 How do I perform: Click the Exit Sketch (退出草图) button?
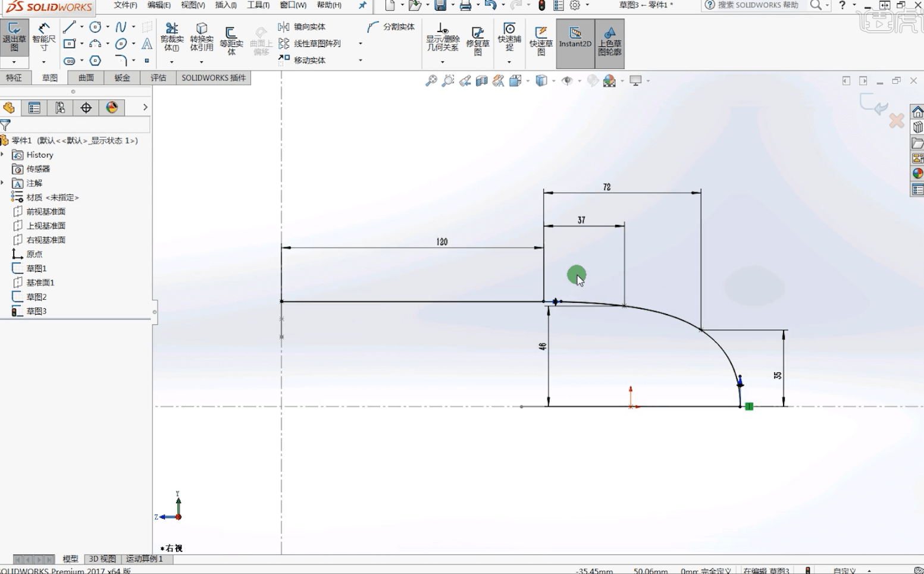click(x=14, y=38)
